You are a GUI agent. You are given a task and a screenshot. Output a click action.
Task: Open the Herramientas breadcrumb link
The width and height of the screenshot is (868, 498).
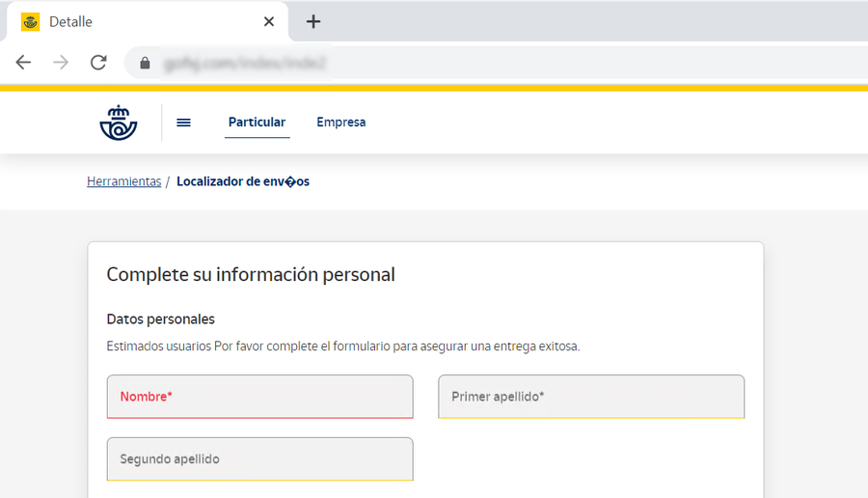click(124, 181)
